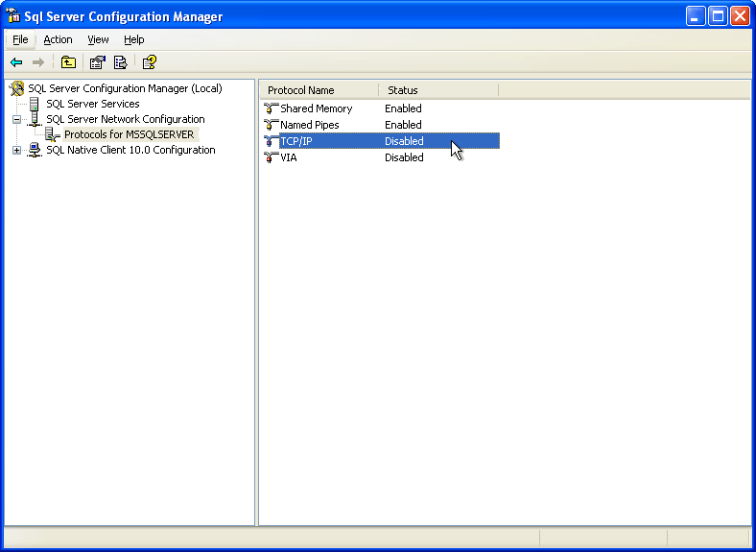
Task: Open the Help menu
Action: click(x=134, y=39)
